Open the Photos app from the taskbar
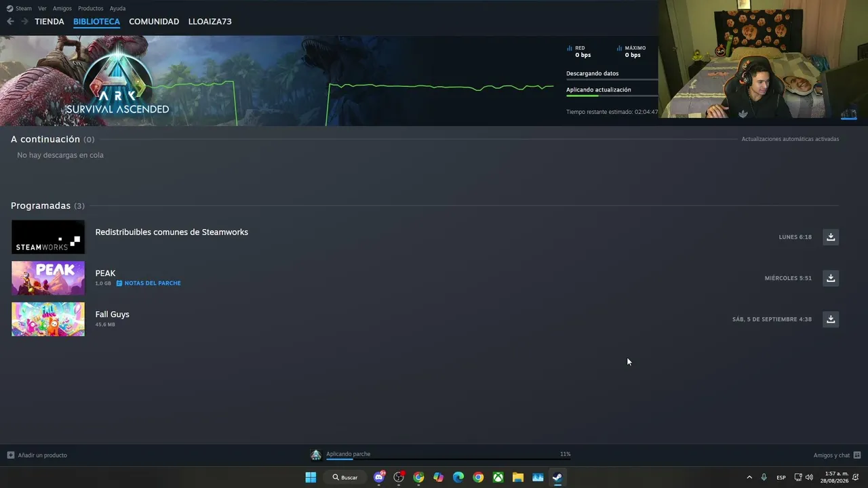 pyautogui.click(x=538, y=477)
